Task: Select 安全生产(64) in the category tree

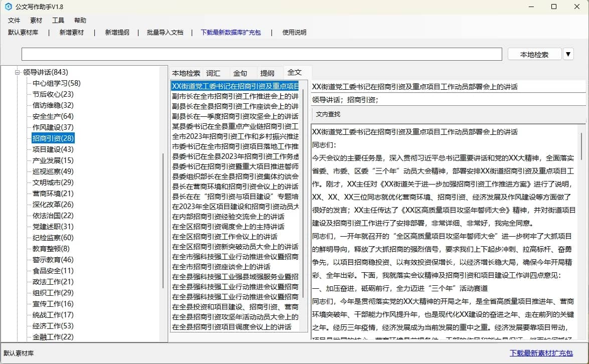Action: 53,116
